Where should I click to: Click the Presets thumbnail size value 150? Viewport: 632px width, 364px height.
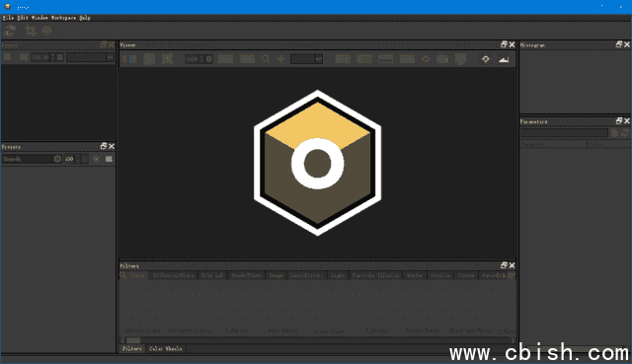(x=69, y=159)
